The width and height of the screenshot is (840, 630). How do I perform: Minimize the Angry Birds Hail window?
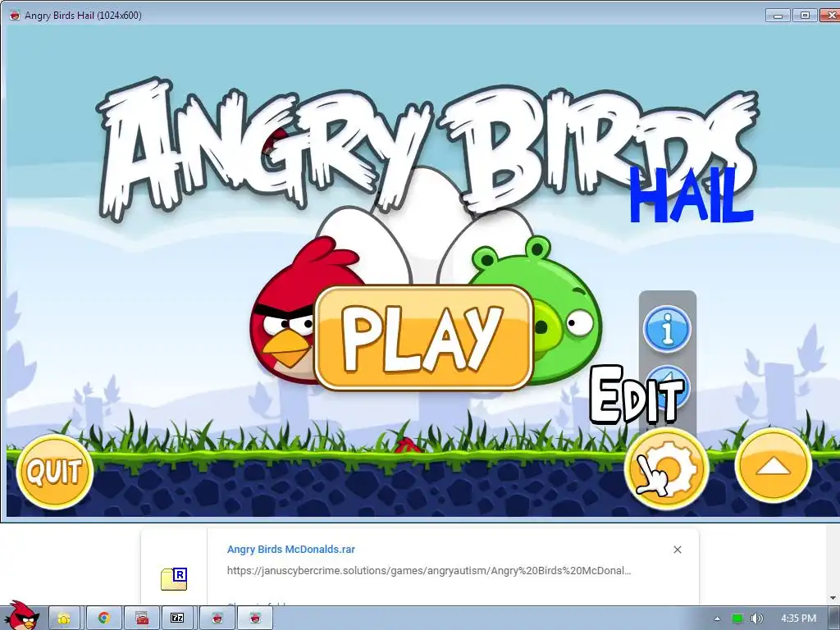coord(778,16)
